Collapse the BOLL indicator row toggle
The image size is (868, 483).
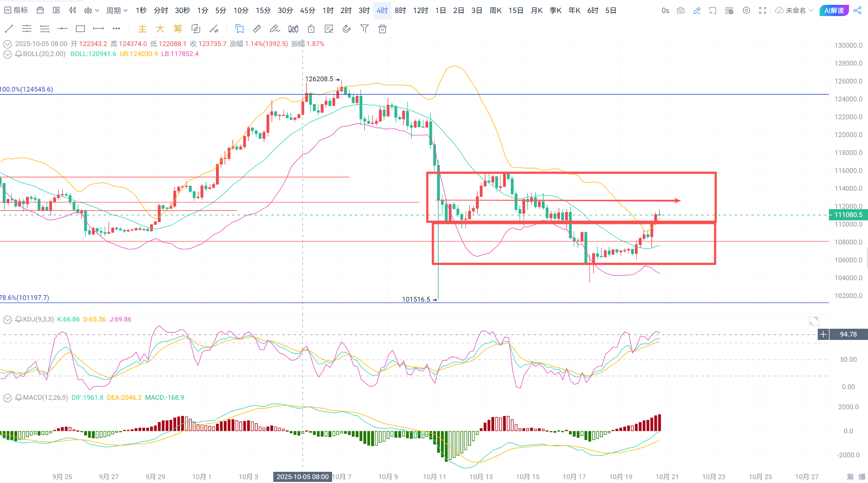7,54
